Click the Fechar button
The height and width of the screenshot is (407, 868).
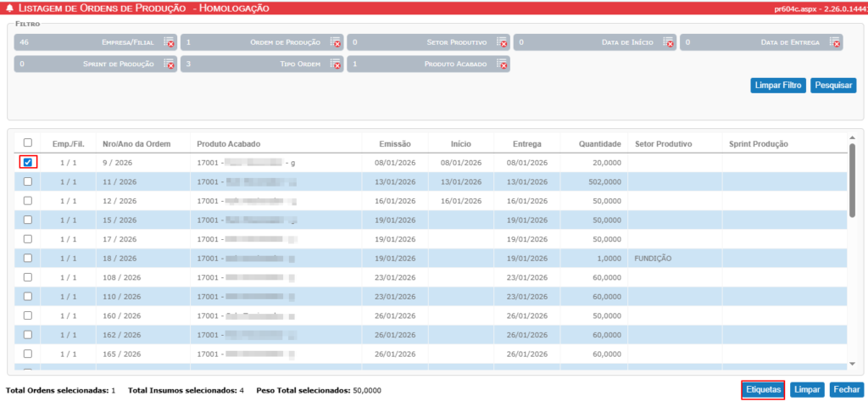coord(847,390)
